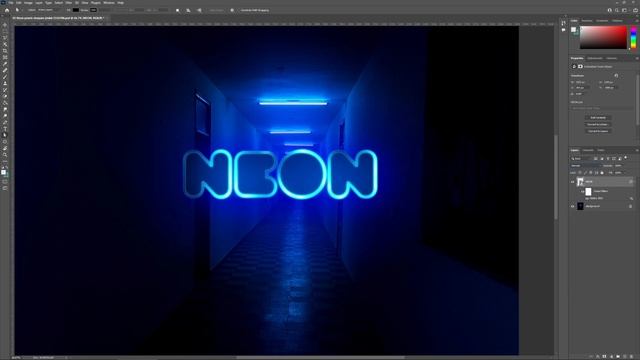Click the open document tab title

pos(58,18)
